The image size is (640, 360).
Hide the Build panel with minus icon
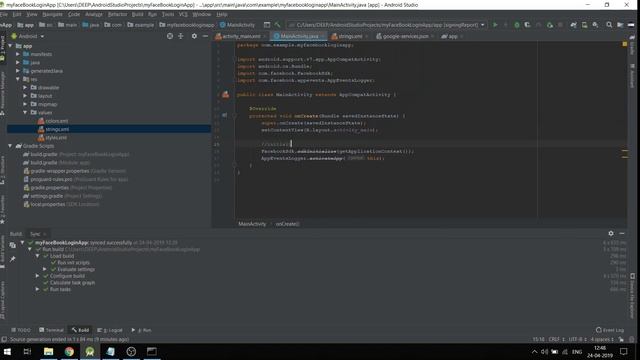click(x=622, y=233)
